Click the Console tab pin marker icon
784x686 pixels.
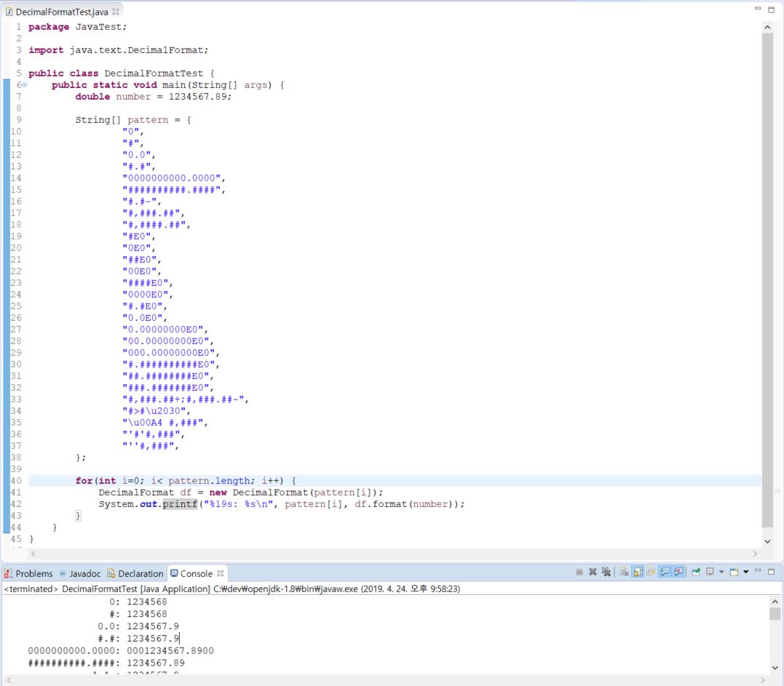pyautogui.click(x=221, y=573)
